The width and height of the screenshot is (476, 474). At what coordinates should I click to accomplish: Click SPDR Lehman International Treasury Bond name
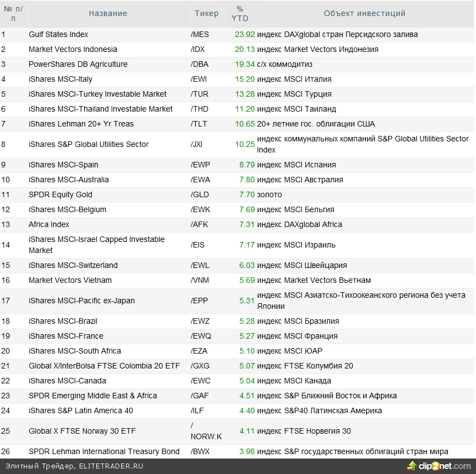104,451
